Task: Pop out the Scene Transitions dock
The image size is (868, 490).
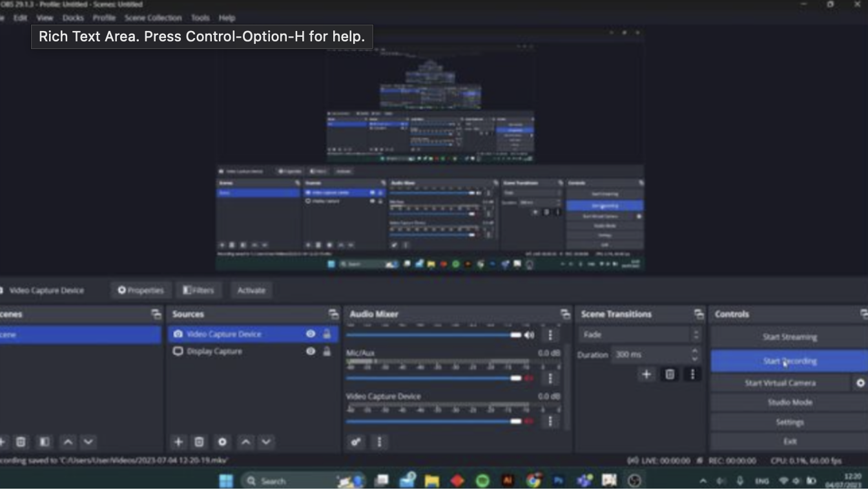Action: (x=699, y=314)
